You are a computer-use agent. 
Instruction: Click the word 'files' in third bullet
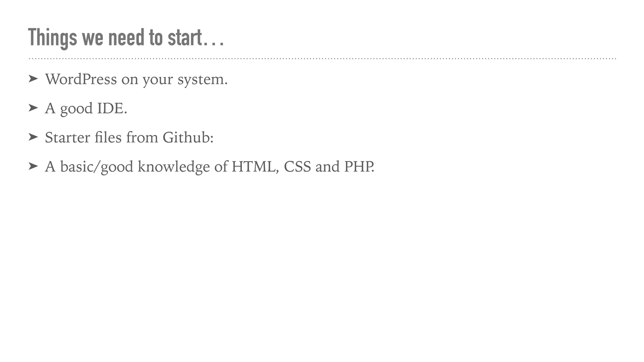[108, 137]
